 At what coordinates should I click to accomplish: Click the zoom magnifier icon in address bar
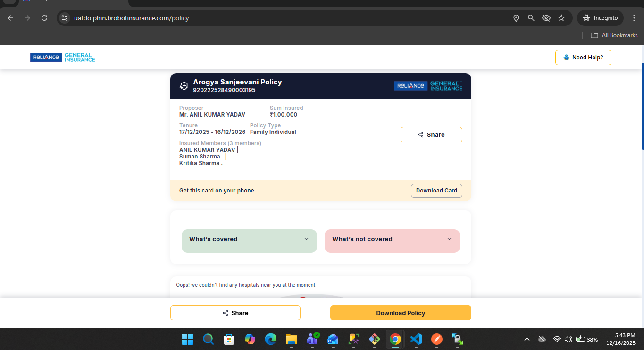(531, 18)
